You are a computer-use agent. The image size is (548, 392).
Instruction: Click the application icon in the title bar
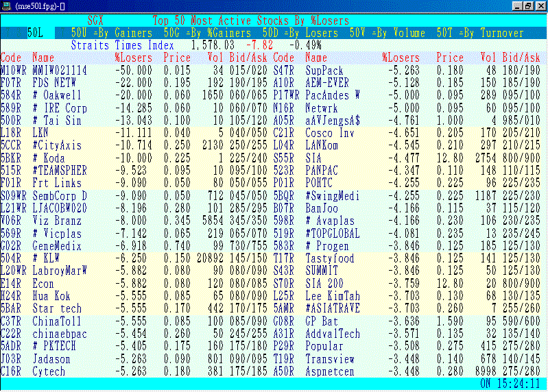(6, 6)
